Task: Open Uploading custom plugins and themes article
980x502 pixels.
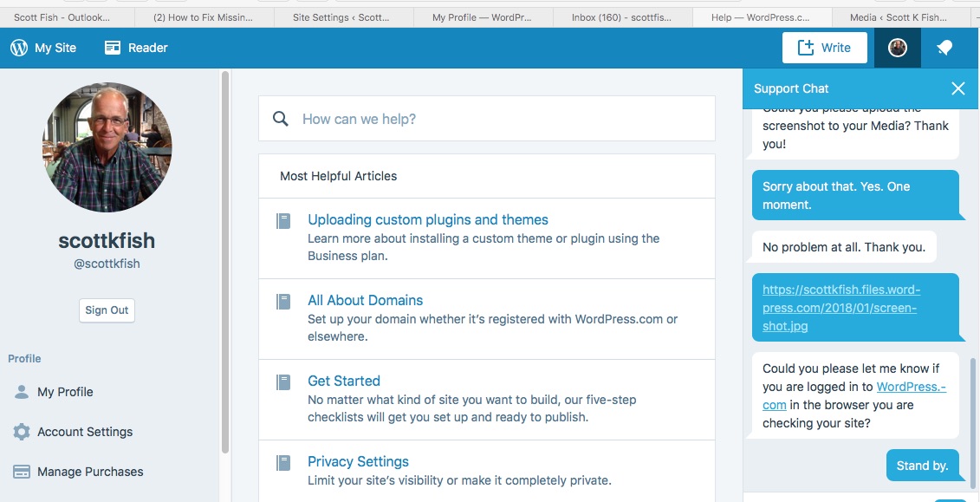Action: pyautogui.click(x=428, y=219)
